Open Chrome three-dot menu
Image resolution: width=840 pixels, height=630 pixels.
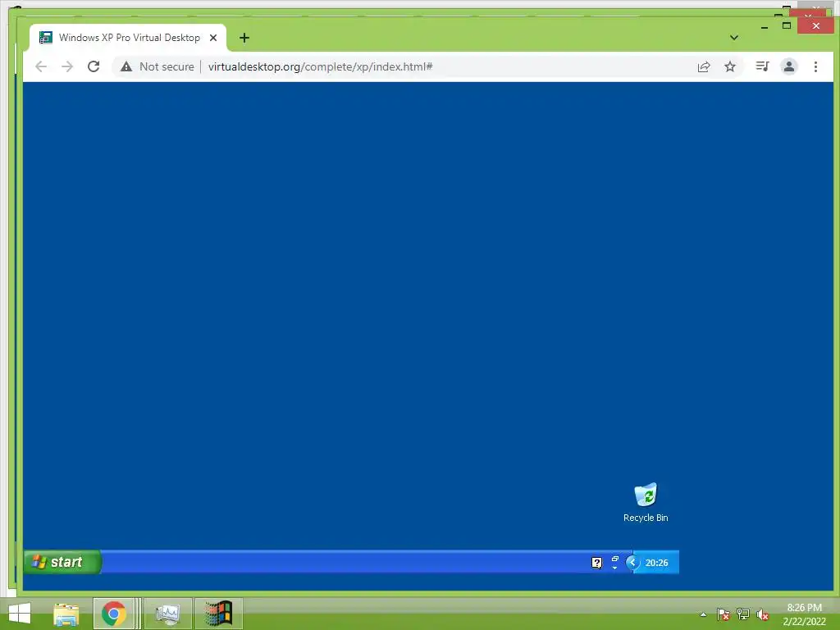815,66
